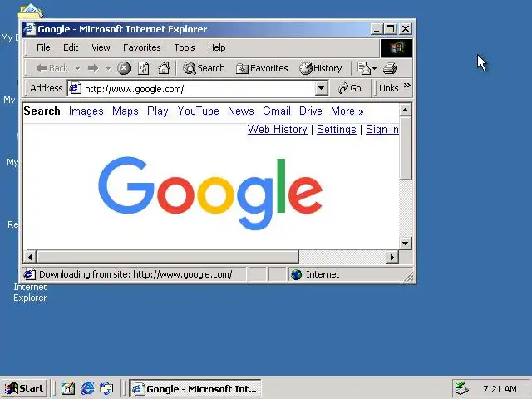The height and width of the screenshot is (399, 532).
Task: Click the Links toolbar label
Action: (388, 88)
